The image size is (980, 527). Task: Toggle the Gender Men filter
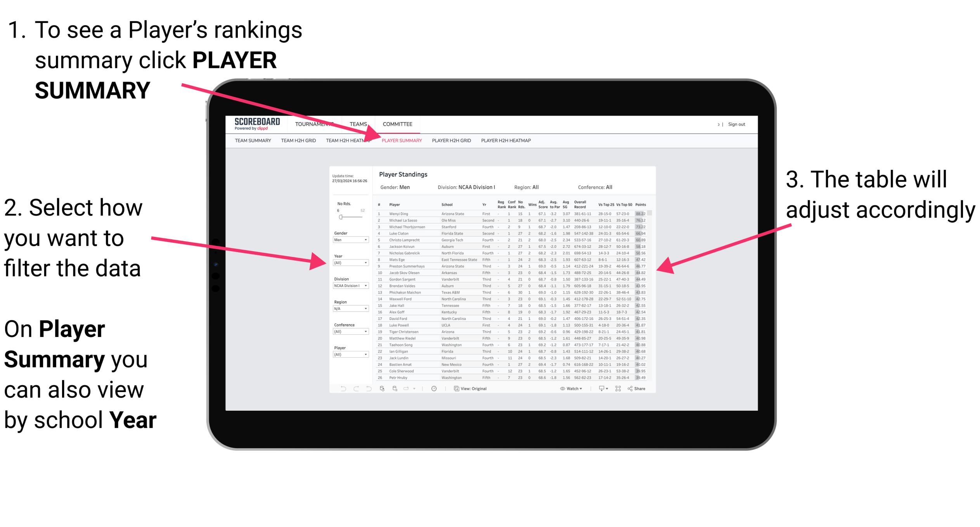tap(350, 240)
